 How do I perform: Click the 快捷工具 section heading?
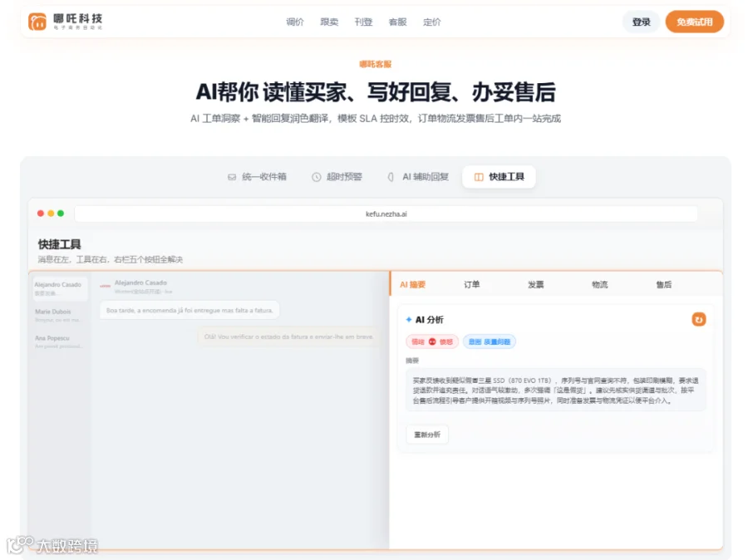(60, 244)
